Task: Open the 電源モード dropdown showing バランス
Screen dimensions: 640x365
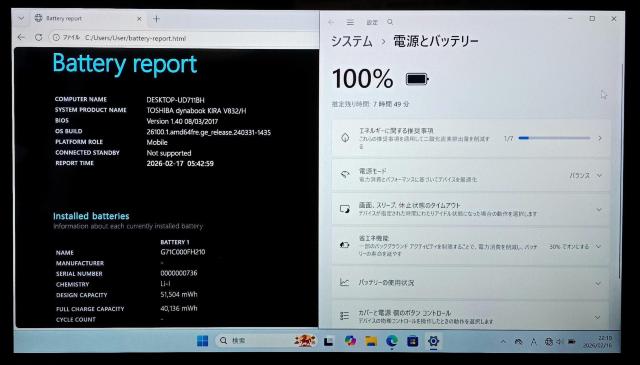Action: click(585, 176)
